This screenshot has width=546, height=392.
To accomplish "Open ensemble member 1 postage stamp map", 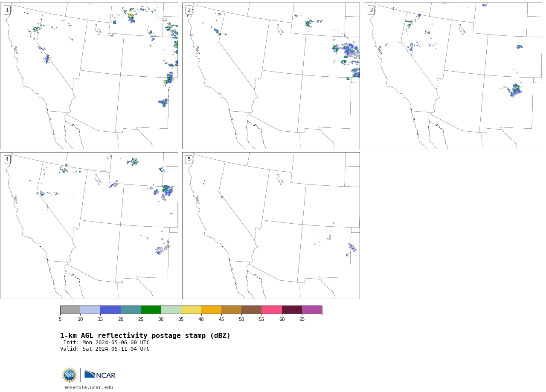I will pos(89,76).
